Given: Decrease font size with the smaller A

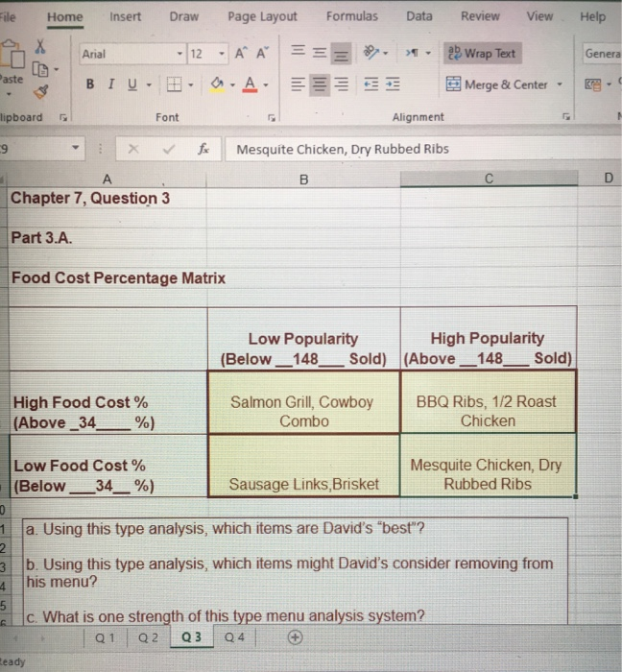Looking at the screenshot, I should pyautogui.click(x=262, y=54).
